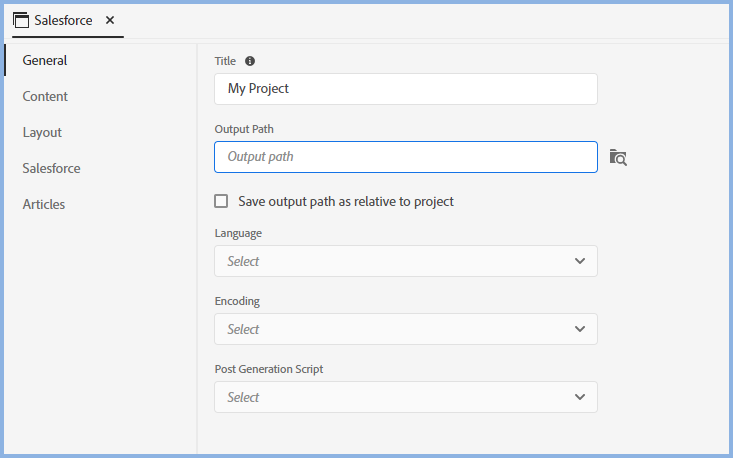Enable Save output path as relative checkbox
Image resolution: width=733 pixels, height=458 pixels.
pos(221,201)
